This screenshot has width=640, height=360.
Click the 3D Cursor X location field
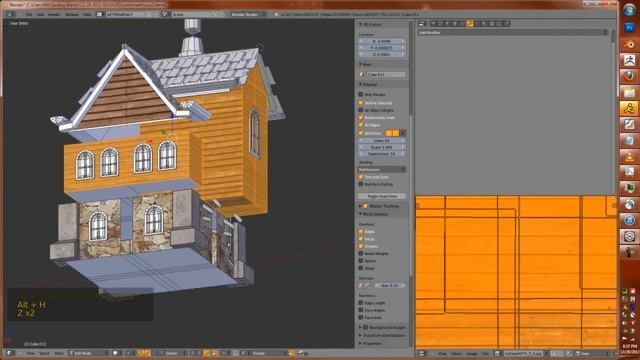point(382,41)
